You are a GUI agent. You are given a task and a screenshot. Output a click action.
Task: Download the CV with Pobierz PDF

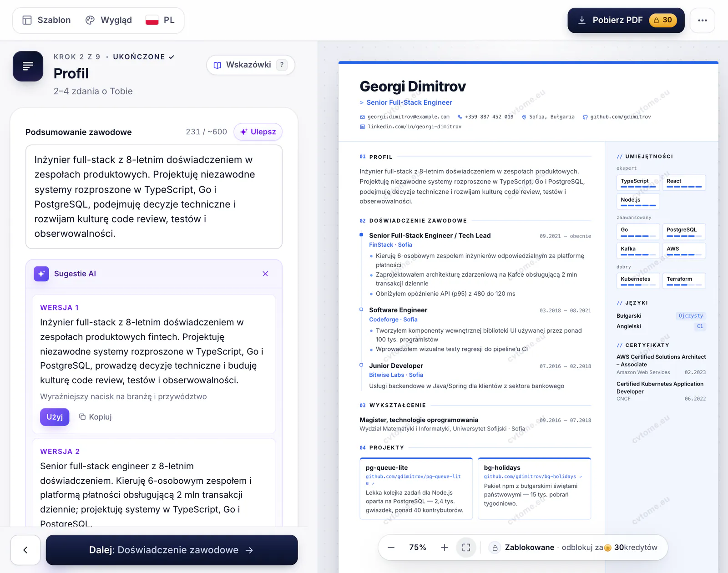tap(626, 20)
